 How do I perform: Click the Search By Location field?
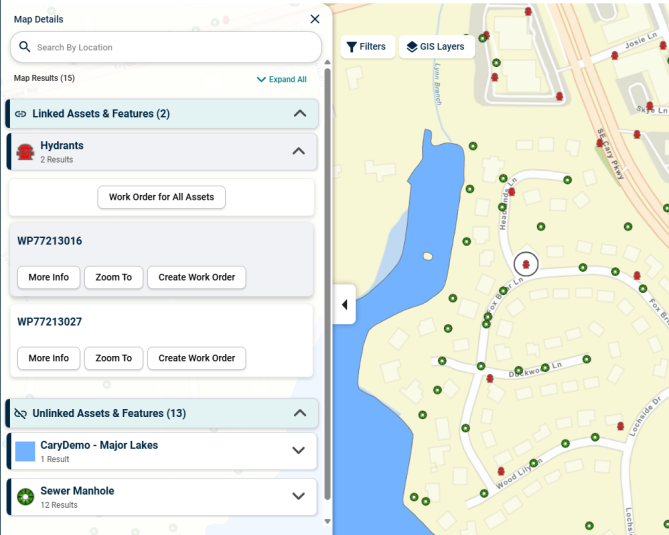170,47
